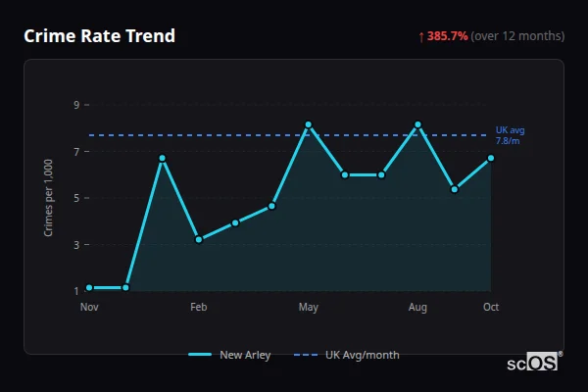The height and width of the screenshot is (392, 588).
Task: Select the June data point
Action: click(x=345, y=174)
